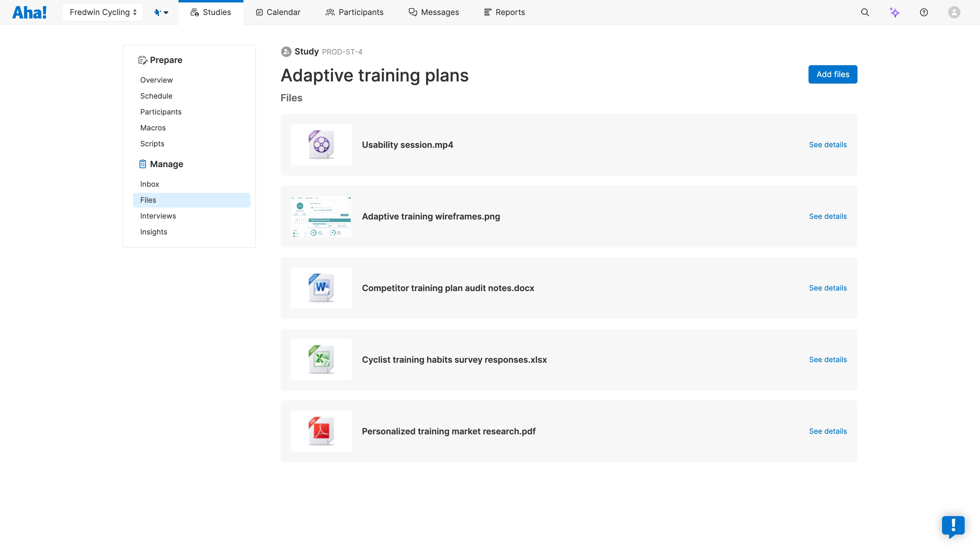Open the help question mark icon
Screen dimensions: 980x551
point(924,12)
